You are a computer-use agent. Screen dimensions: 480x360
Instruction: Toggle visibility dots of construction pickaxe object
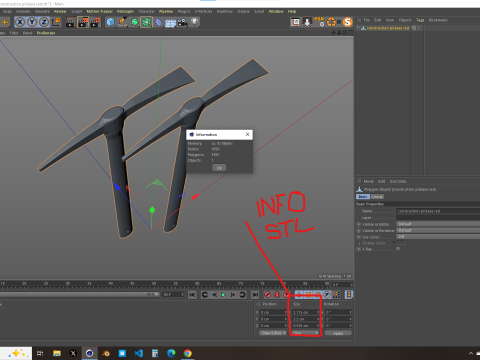pyautogui.click(x=418, y=28)
